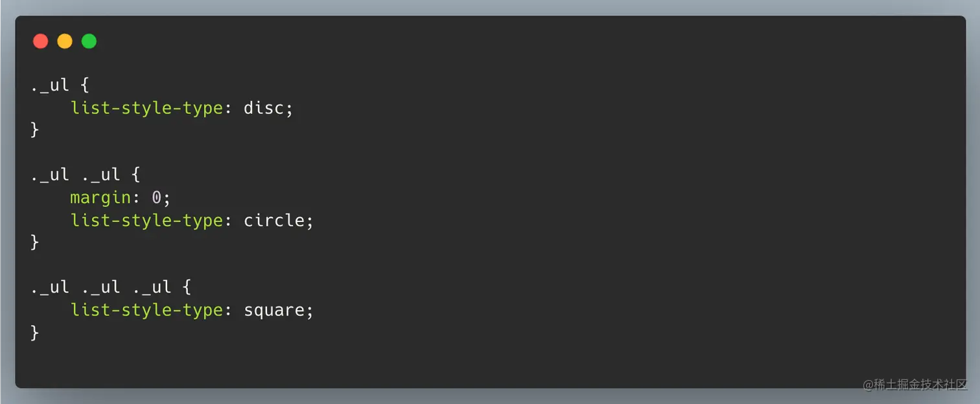Click the first "._ul" in the triple selector
Viewport: 980px width, 404px height.
tap(50, 287)
